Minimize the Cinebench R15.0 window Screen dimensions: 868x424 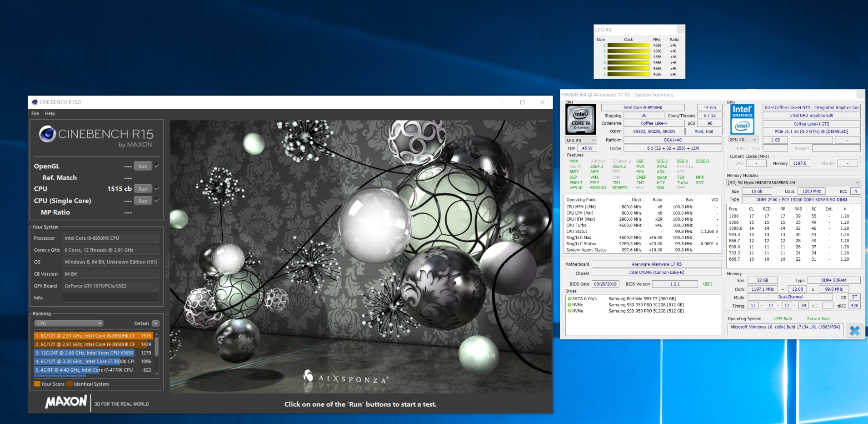(x=503, y=102)
